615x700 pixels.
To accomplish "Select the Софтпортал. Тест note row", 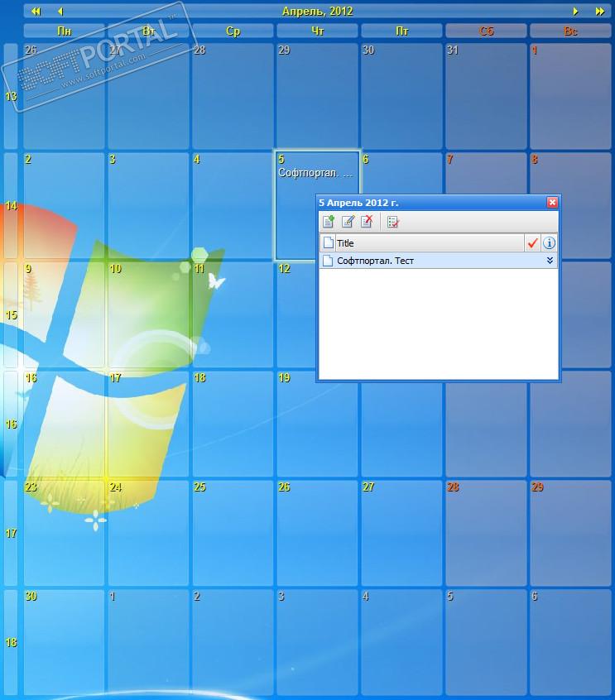I will (x=439, y=261).
